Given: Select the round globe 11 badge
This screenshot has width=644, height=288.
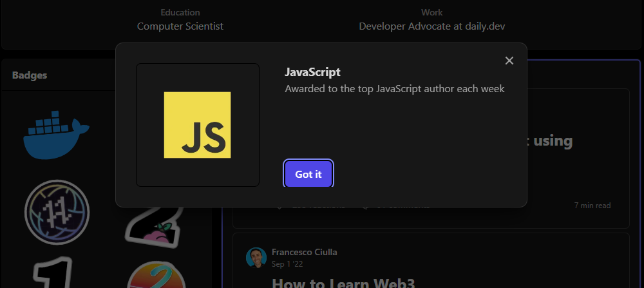Looking at the screenshot, I should [57, 213].
